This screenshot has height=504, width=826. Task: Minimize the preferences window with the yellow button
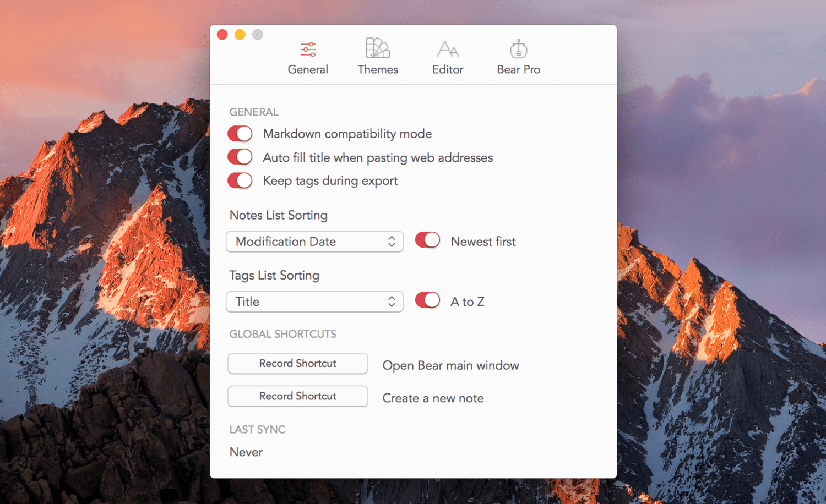(240, 35)
